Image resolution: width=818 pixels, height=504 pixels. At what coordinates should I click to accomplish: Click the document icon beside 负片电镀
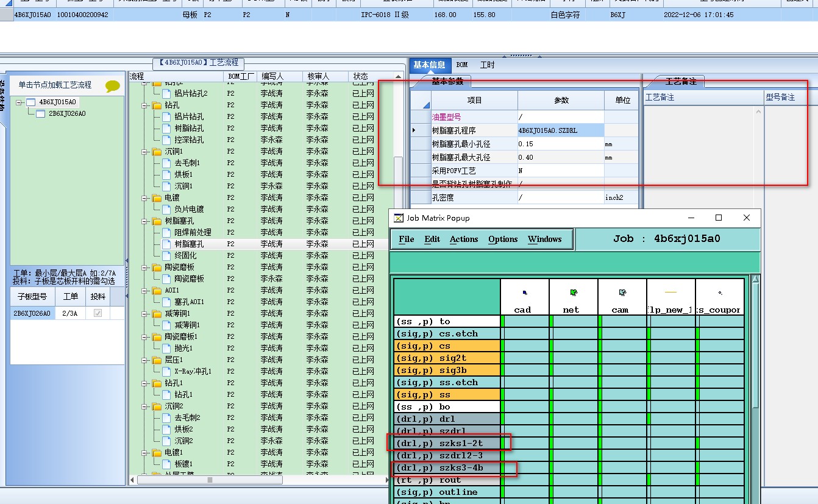pyautogui.click(x=166, y=210)
